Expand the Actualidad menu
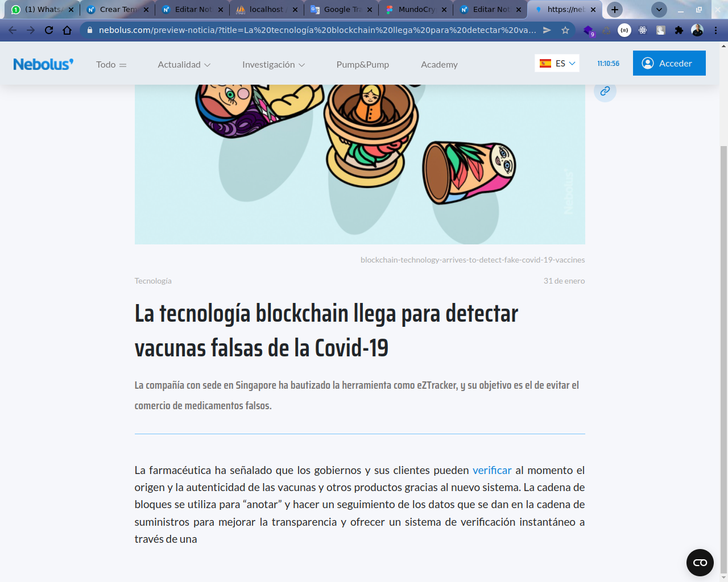 184,65
